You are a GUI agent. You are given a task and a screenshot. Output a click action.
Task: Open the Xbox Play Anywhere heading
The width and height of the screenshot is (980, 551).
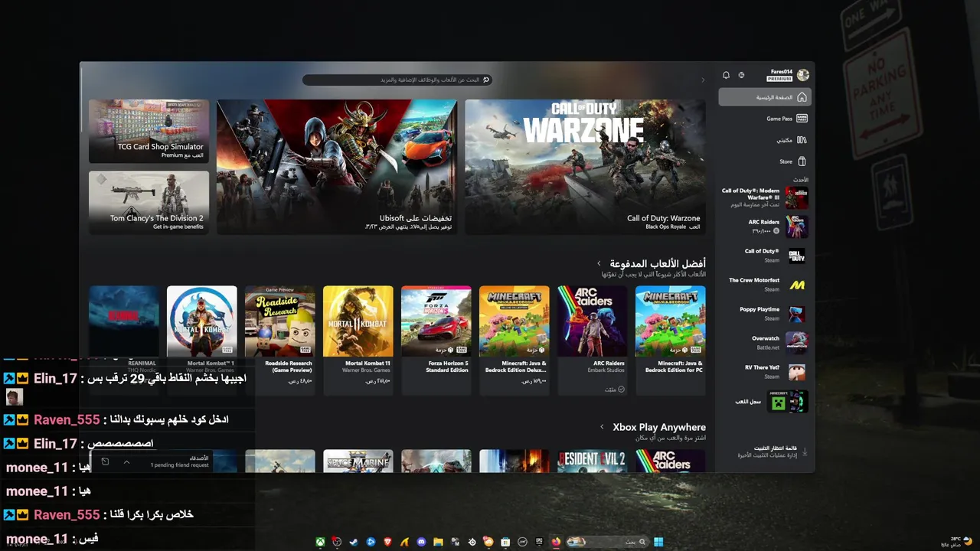click(x=659, y=427)
